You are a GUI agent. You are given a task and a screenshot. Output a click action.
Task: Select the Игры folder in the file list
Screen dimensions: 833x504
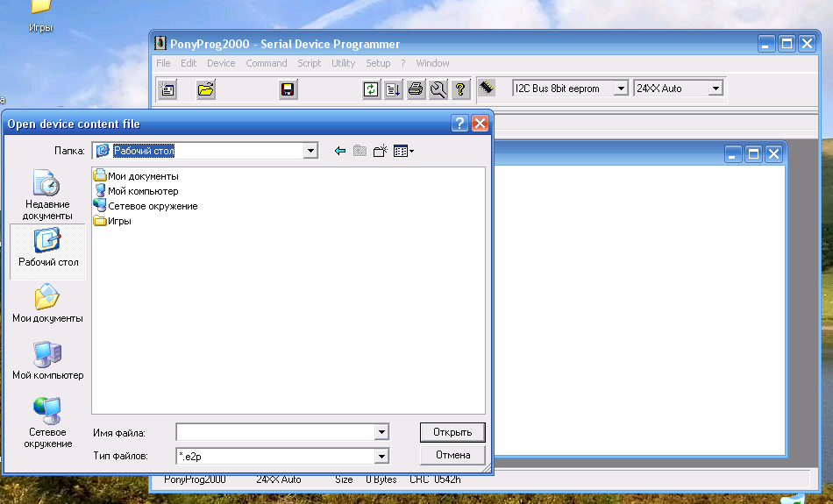coord(112,221)
